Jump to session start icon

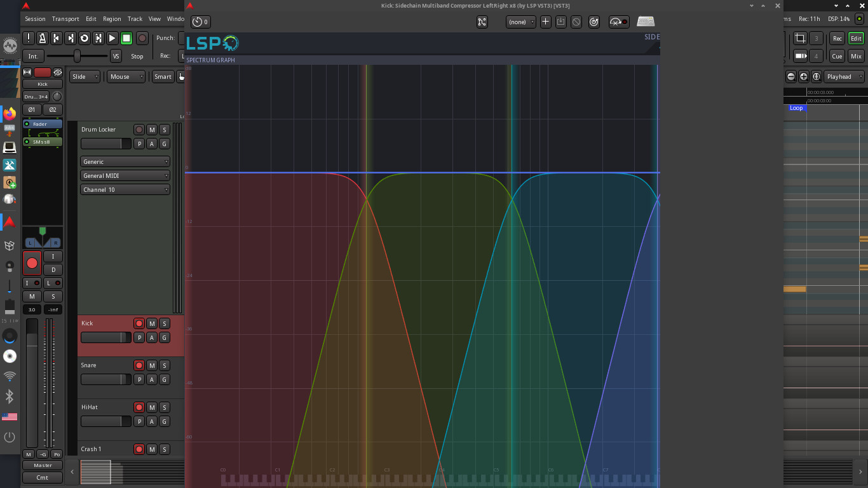pyautogui.click(x=56, y=38)
